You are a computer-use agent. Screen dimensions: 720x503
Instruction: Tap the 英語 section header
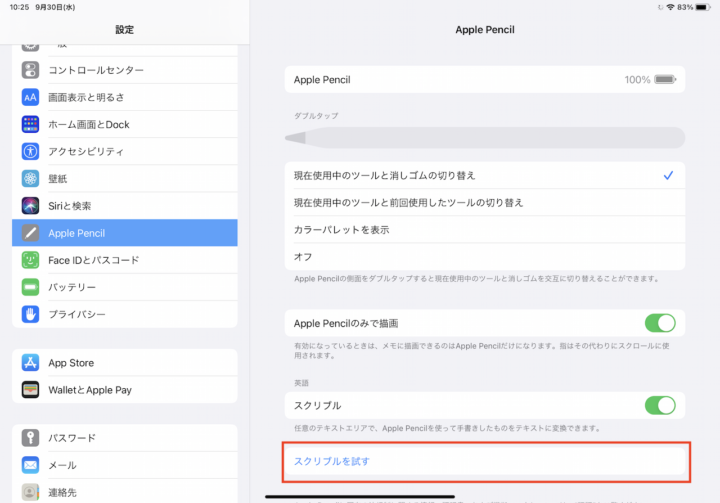click(301, 383)
